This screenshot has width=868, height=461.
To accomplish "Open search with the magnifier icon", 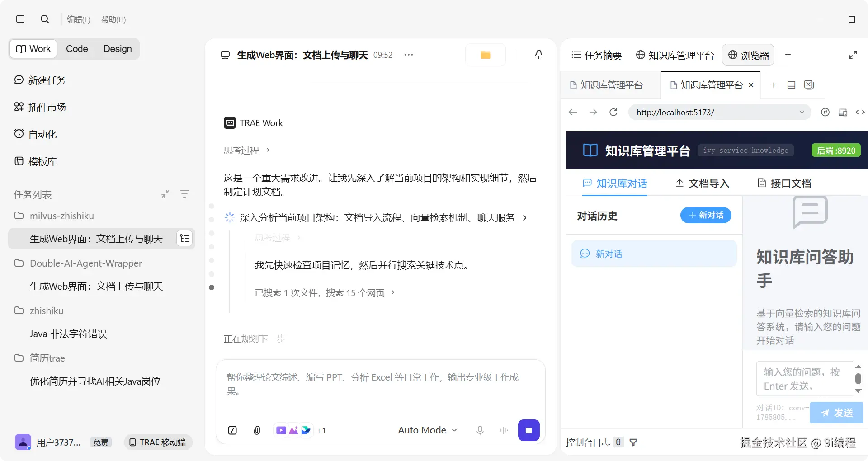I will click(45, 19).
